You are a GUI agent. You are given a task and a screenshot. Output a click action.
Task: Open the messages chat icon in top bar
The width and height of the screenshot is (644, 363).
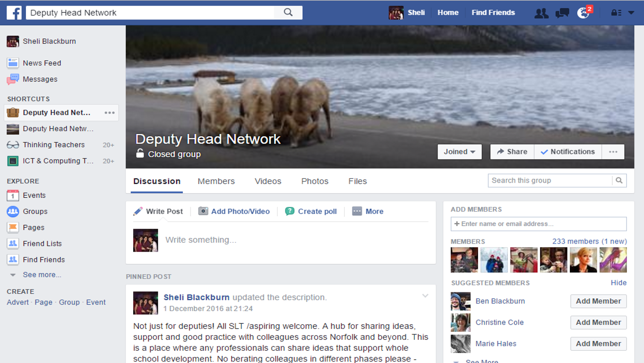point(562,13)
